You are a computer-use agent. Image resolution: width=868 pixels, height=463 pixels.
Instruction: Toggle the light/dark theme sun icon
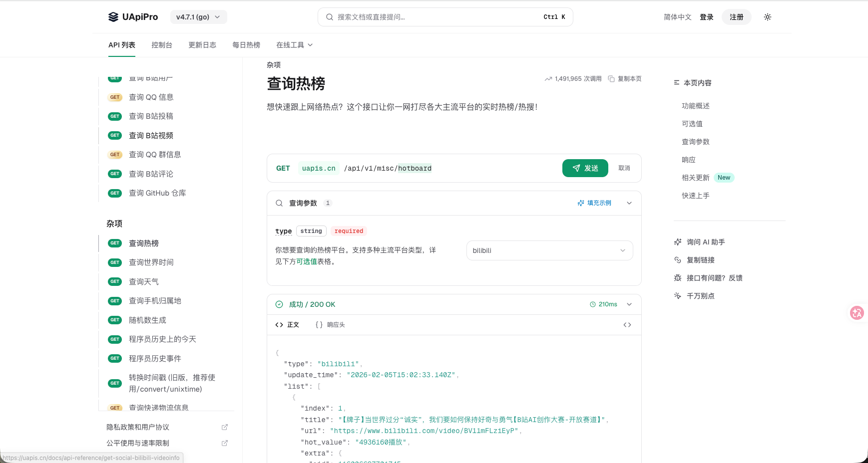[x=767, y=16]
